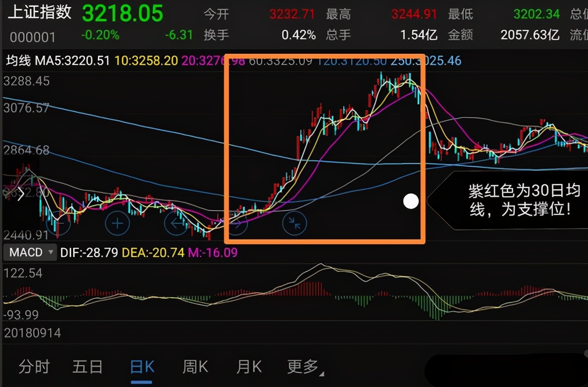
Task: Tap the -6.31 point change value
Action: 179,35
